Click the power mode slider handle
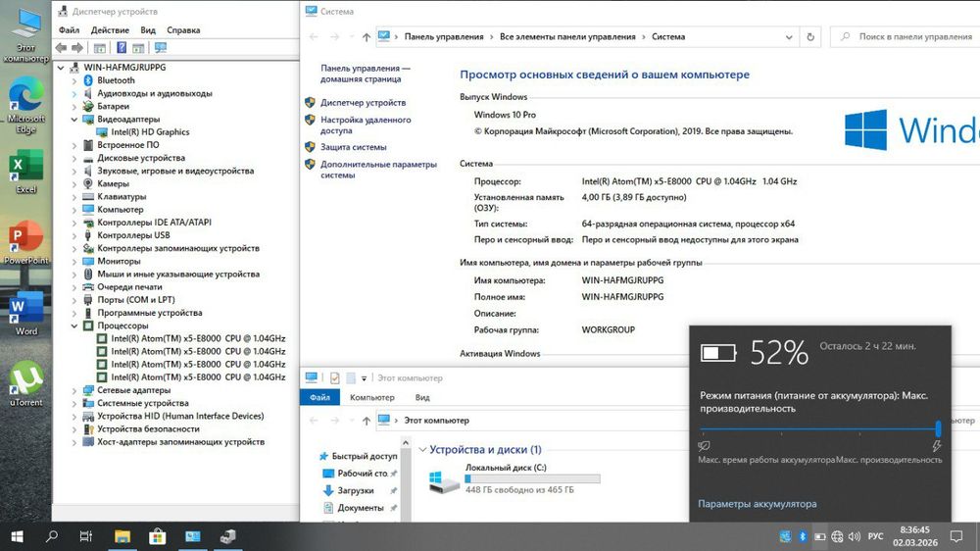The height and width of the screenshot is (551, 980). pos(938,428)
